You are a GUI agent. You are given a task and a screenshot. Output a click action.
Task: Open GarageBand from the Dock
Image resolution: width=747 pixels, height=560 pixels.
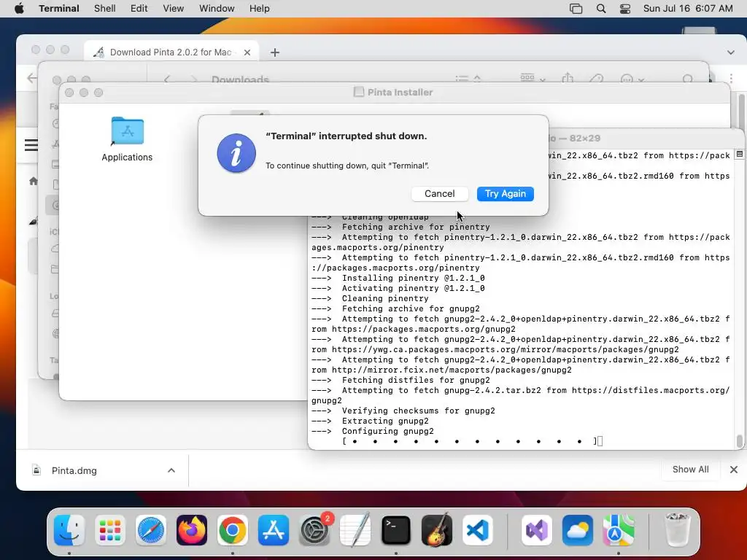[x=437, y=530]
